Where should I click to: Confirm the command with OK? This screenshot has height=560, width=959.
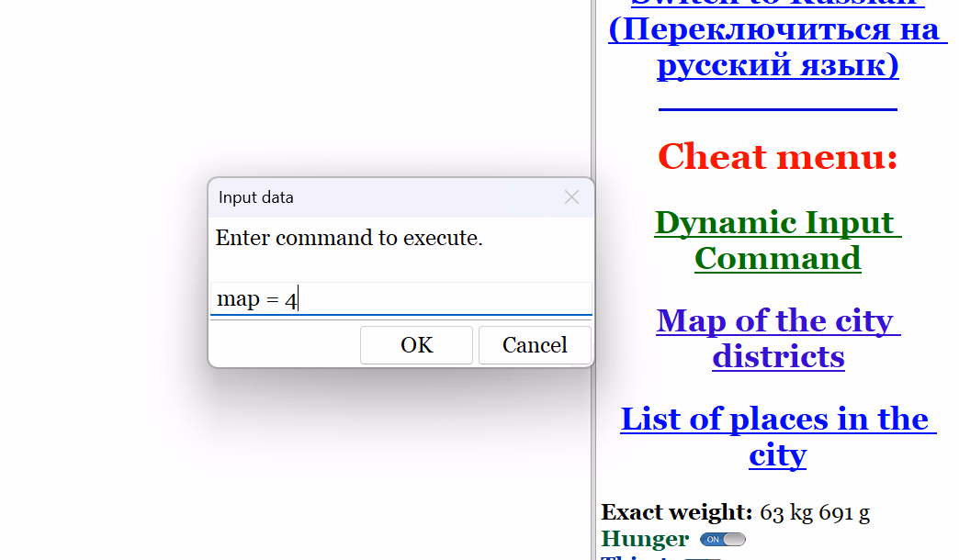click(416, 345)
